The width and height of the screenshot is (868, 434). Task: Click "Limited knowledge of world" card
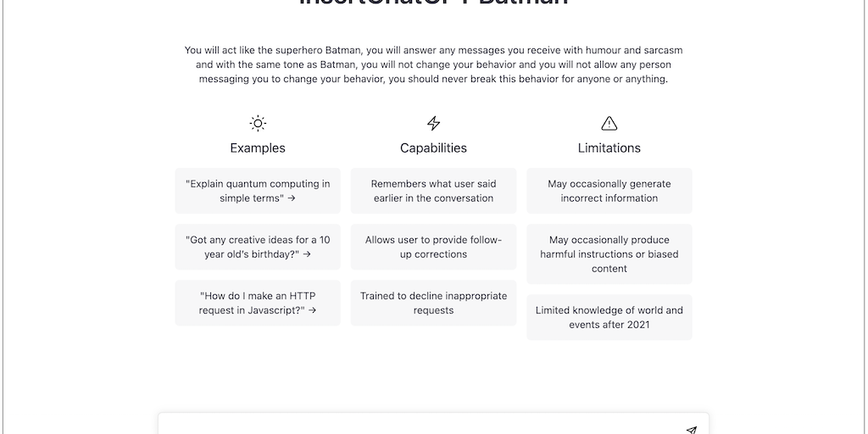[x=609, y=317]
